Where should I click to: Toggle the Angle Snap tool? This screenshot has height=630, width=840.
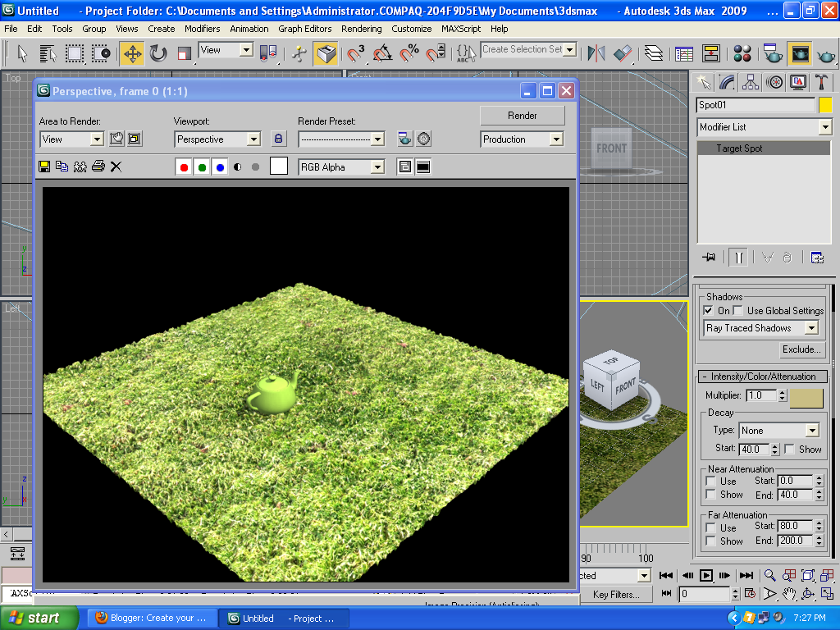(x=382, y=53)
